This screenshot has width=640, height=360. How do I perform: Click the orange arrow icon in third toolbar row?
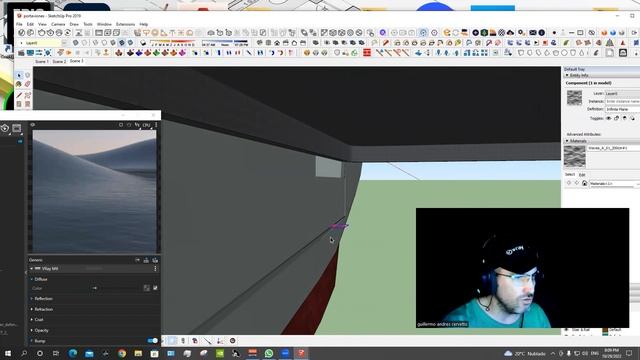[68, 53]
